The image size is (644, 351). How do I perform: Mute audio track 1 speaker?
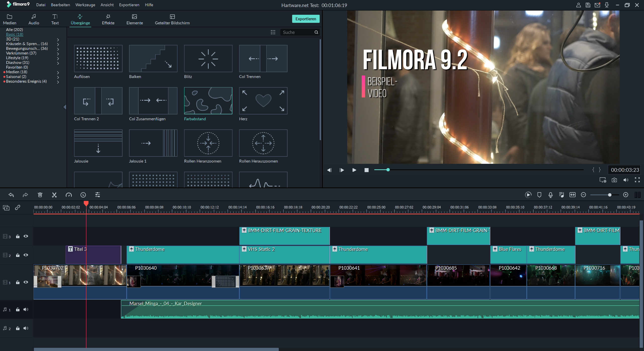click(26, 309)
